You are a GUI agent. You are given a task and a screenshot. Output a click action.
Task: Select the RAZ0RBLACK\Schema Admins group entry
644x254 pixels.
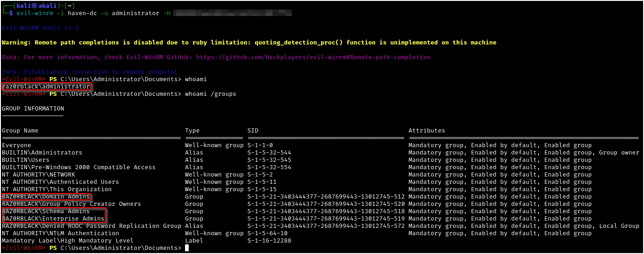[x=46, y=211]
